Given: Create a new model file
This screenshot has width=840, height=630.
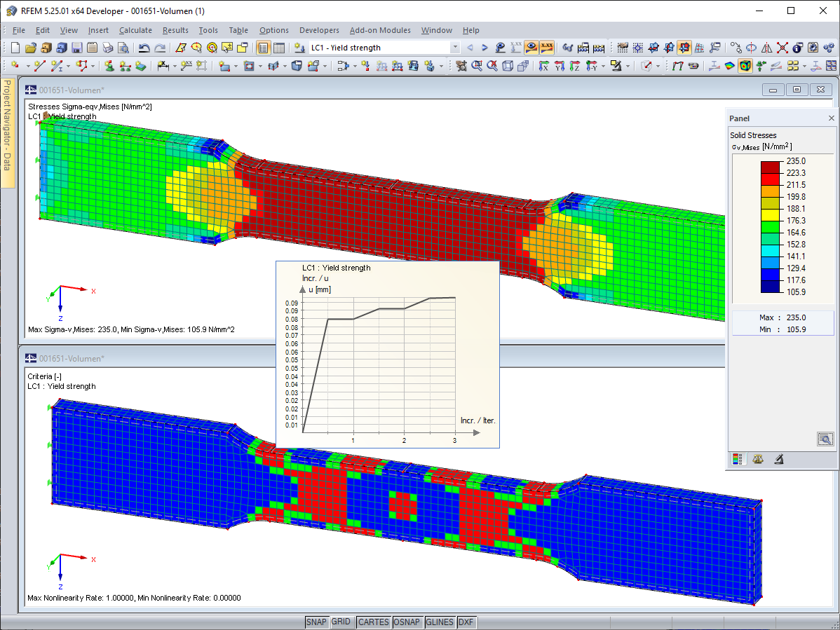Looking at the screenshot, I should click(15, 48).
